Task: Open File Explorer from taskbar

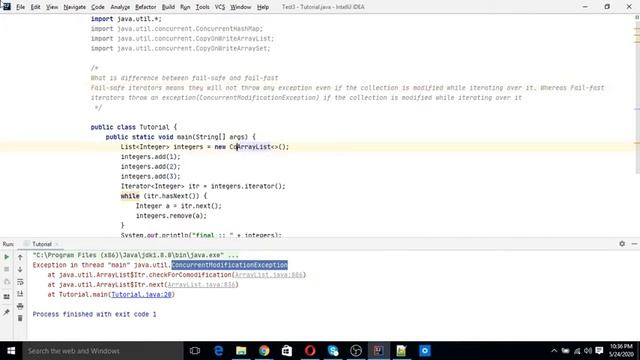Action: point(241,351)
